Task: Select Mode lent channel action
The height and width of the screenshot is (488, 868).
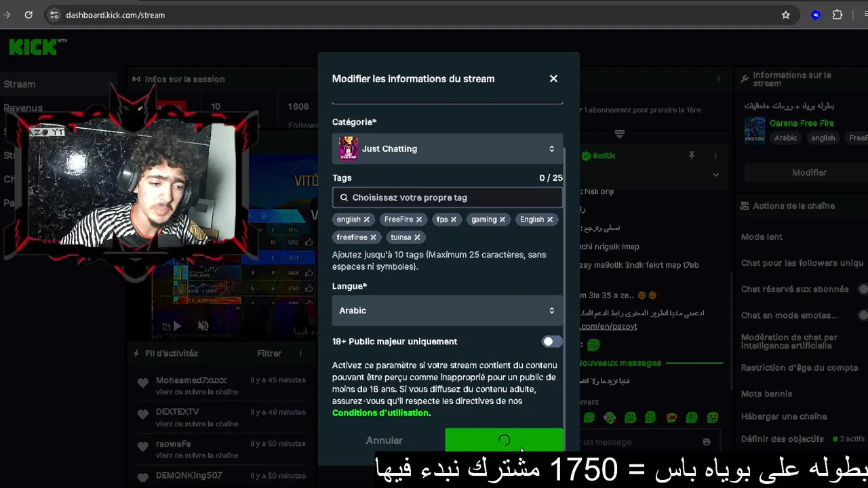Action: 762,237
